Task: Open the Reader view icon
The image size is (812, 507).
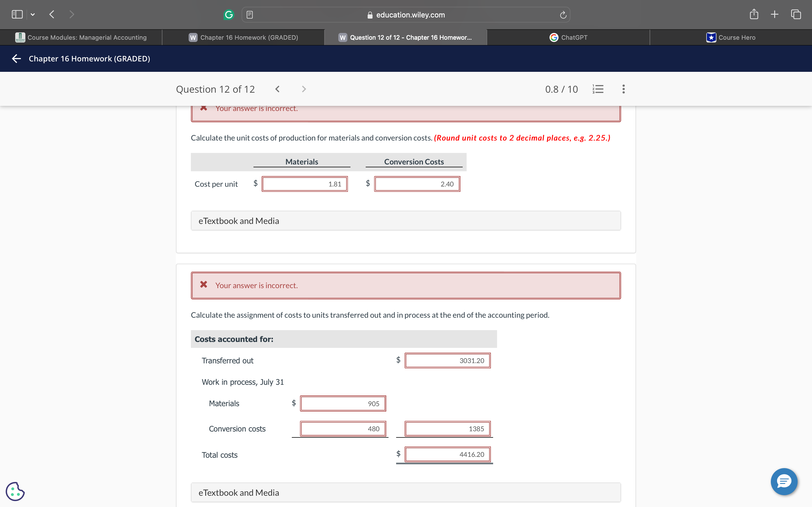Action: [249, 15]
